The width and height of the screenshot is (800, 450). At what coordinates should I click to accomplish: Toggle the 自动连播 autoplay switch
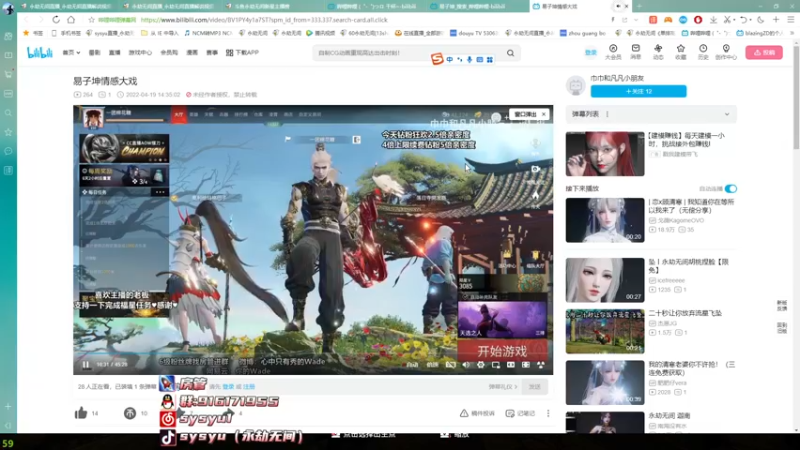pos(731,189)
